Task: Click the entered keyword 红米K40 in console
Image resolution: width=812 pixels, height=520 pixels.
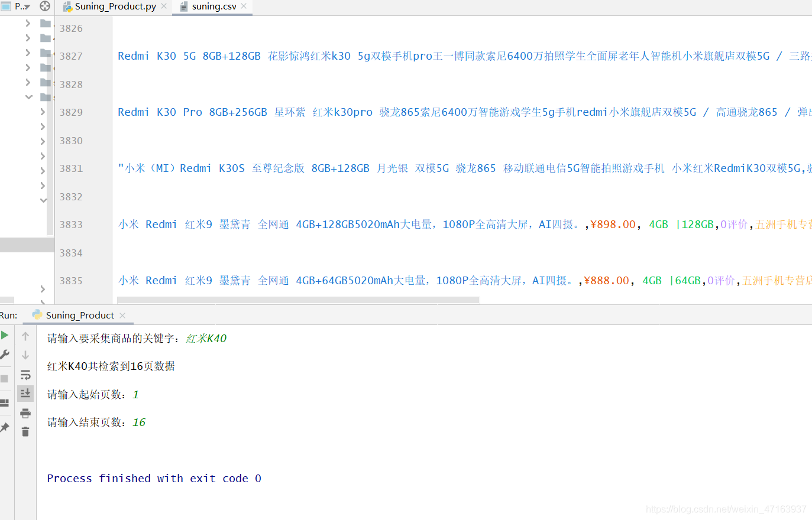Action: pyautogui.click(x=206, y=339)
